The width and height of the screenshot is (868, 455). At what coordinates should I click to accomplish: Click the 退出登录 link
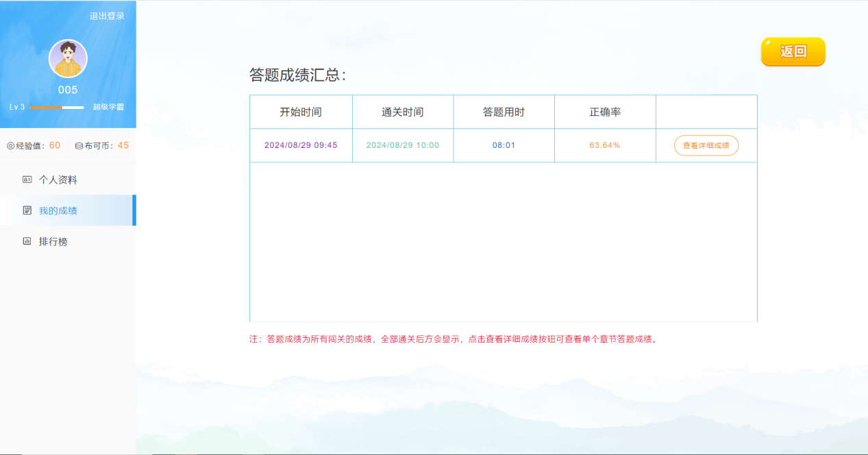[107, 16]
